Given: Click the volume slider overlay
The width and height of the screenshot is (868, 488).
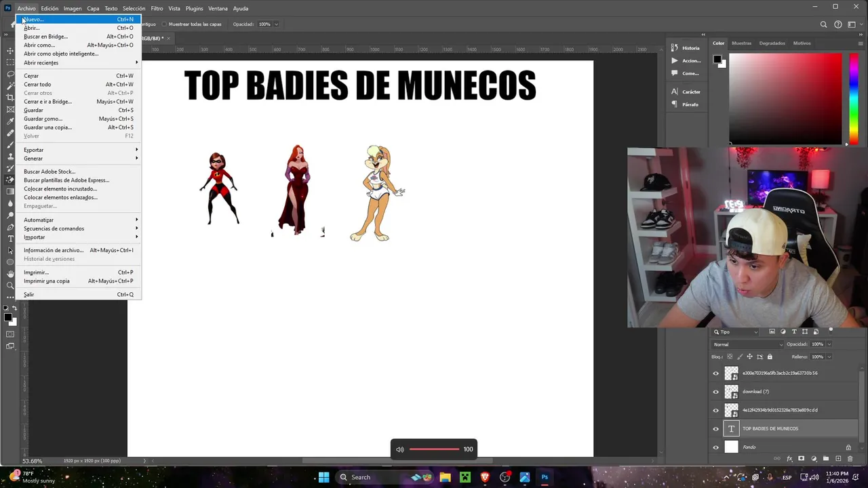Looking at the screenshot, I should [434, 449].
